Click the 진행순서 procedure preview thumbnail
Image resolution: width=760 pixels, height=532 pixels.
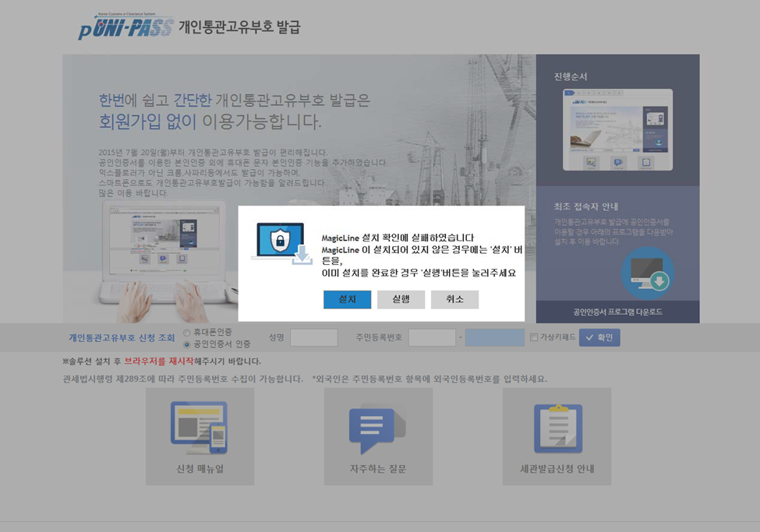[617, 129]
